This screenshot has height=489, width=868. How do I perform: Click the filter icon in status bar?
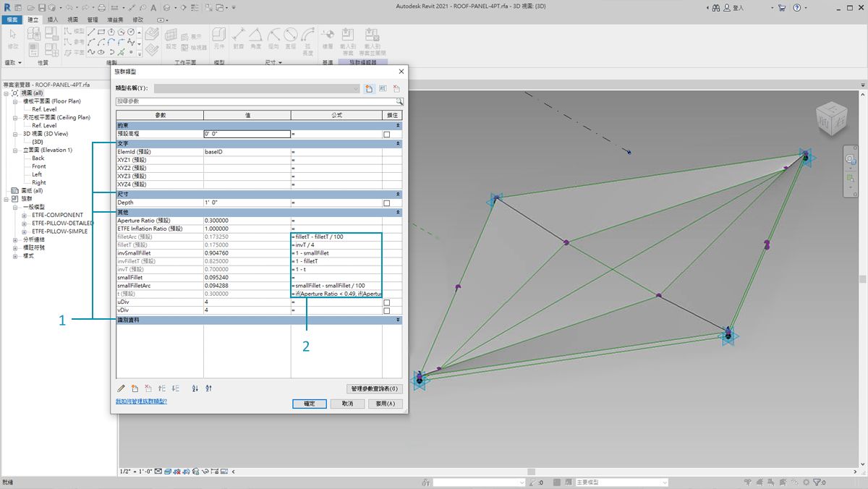[x=816, y=482]
